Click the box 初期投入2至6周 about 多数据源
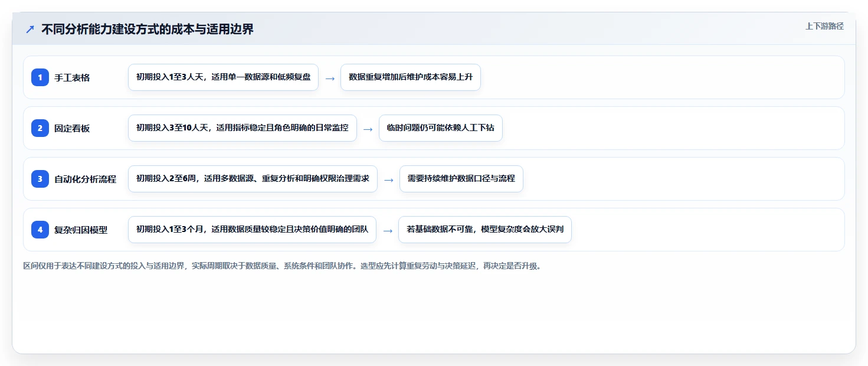868x366 pixels. click(x=253, y=179)
